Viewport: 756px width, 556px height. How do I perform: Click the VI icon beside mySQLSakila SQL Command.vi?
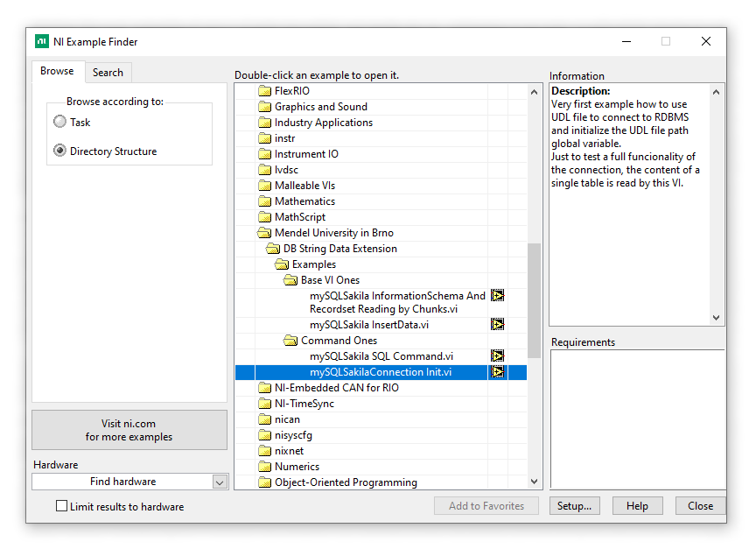(x=498, y=356)
